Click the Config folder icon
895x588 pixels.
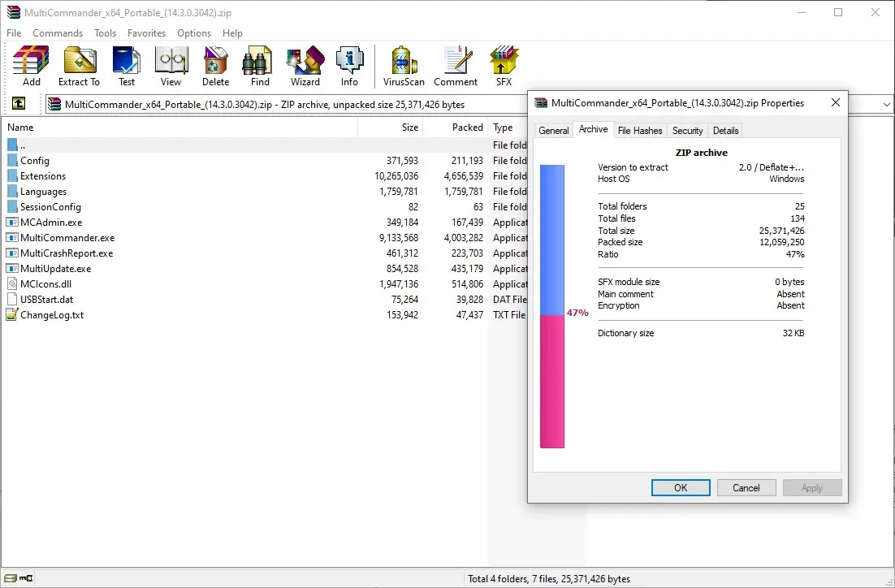[x=12, y=161]
